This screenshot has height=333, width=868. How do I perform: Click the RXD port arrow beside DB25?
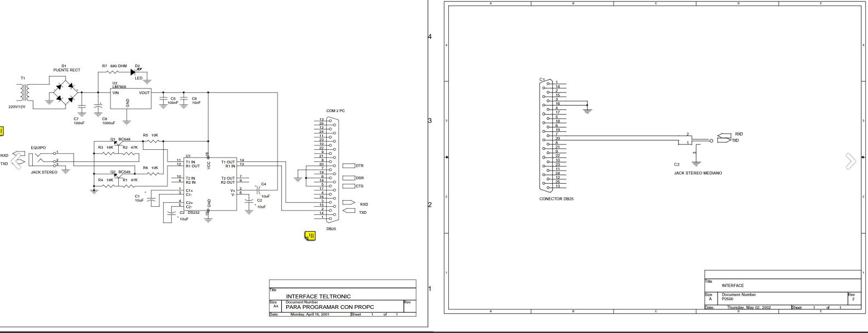tap(349, 203)
